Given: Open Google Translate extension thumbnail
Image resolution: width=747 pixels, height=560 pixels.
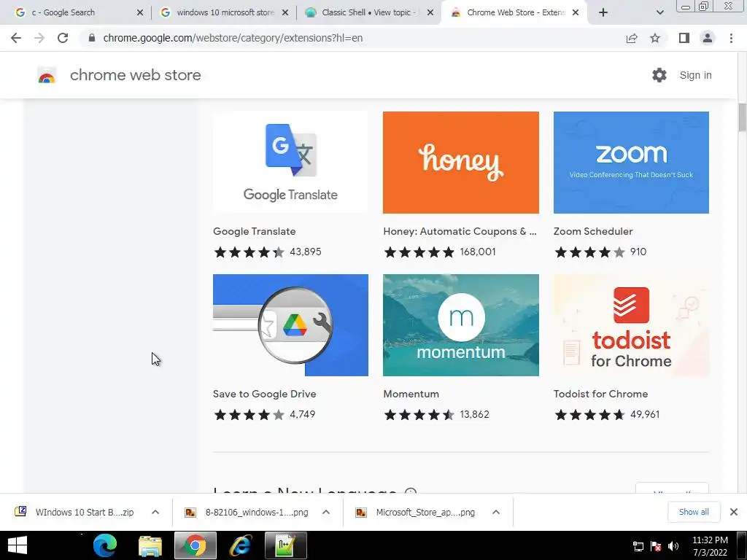Looking at the screenshot, I should (x=290, y=163).
